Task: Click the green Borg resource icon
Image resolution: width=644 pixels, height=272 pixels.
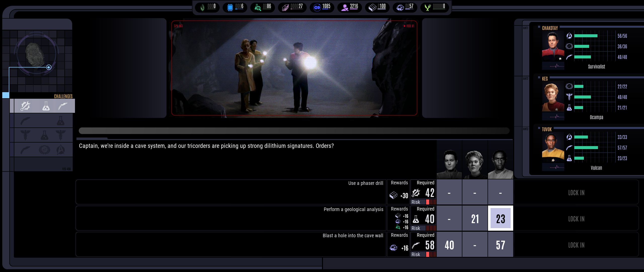Action: tap(203, 8)
